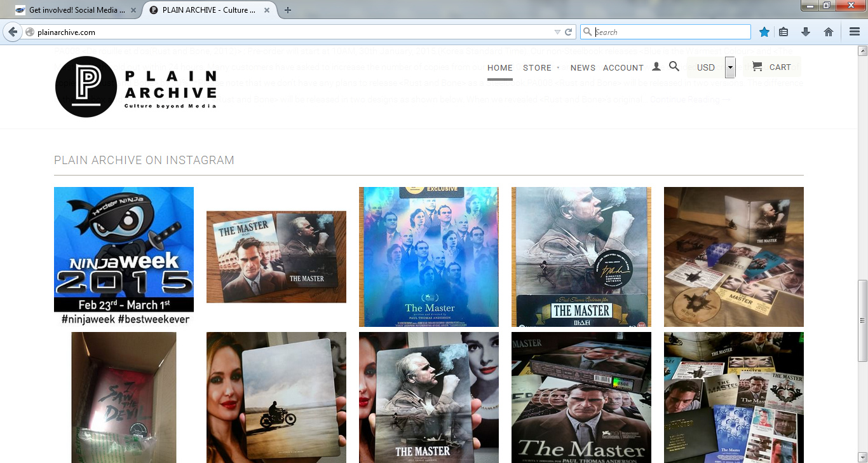The width and height of the screenshot is (868, 463).
Task: Open The Master man in suit cover photo
Action: (581, 397)
